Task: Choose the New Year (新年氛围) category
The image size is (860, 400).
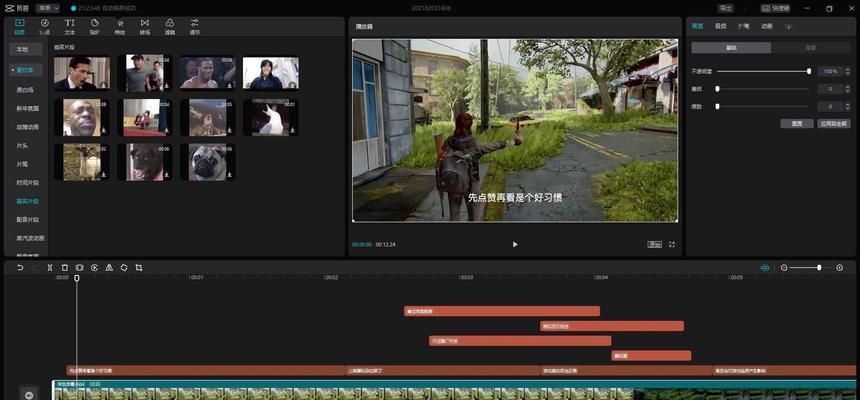Action: (x=27, y=108)
